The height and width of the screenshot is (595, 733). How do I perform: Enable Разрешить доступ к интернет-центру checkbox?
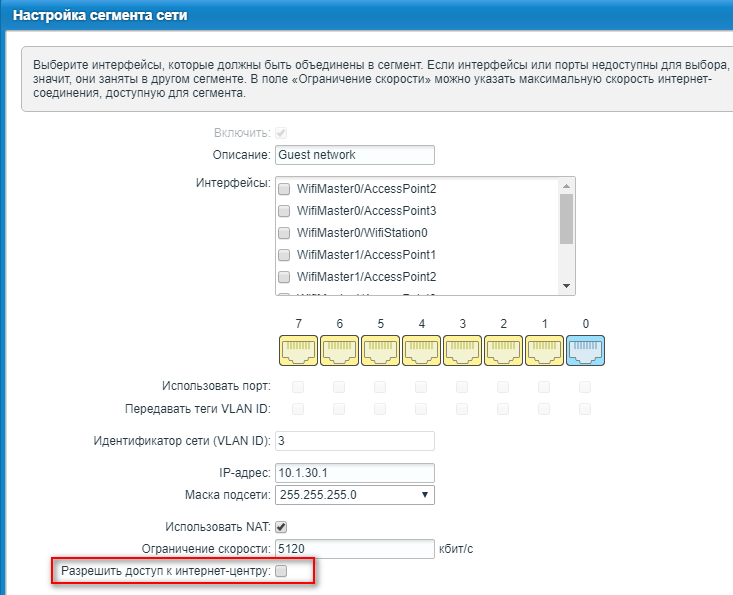[281, 571]
